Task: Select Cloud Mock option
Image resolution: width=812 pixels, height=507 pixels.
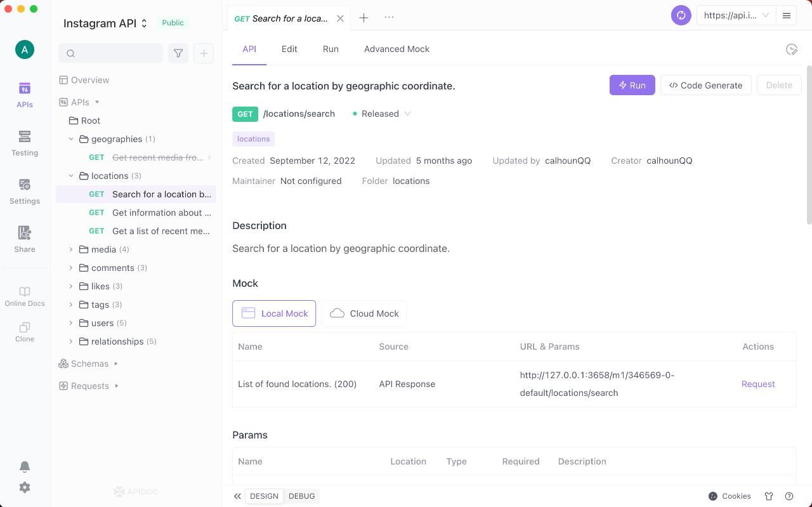Action: coord(364,313)
